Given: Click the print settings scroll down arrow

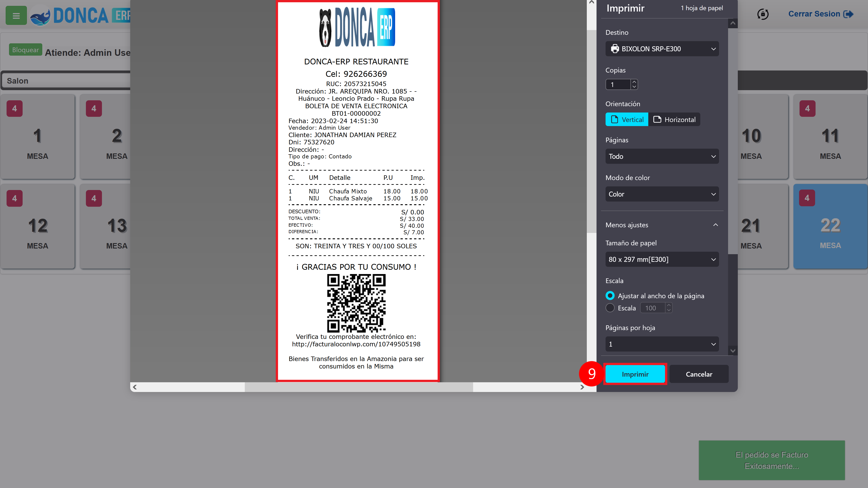Looking at the screenshot, I should (733, 351).
